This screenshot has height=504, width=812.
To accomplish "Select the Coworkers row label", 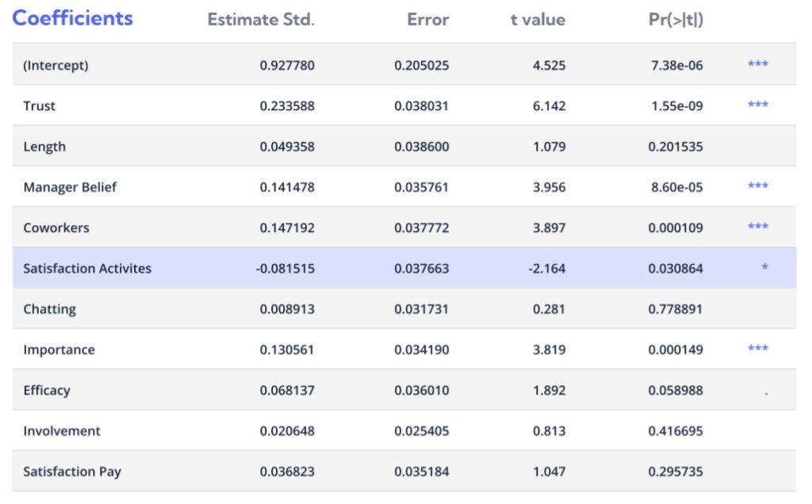I will point(56,227).
